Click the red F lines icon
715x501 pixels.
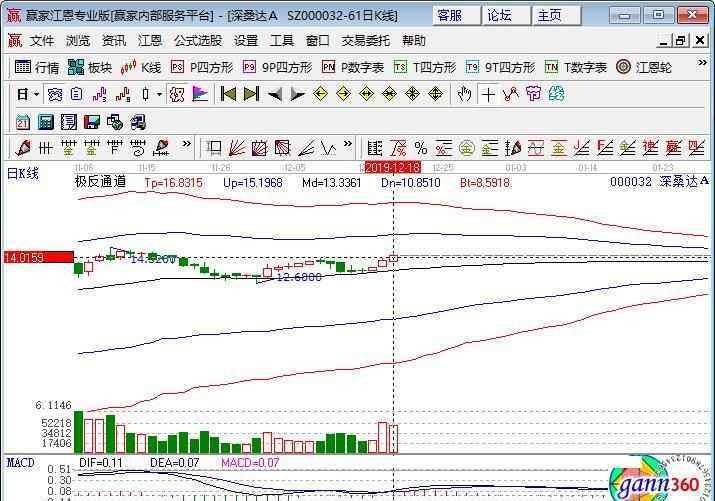[x=605, y=148]
